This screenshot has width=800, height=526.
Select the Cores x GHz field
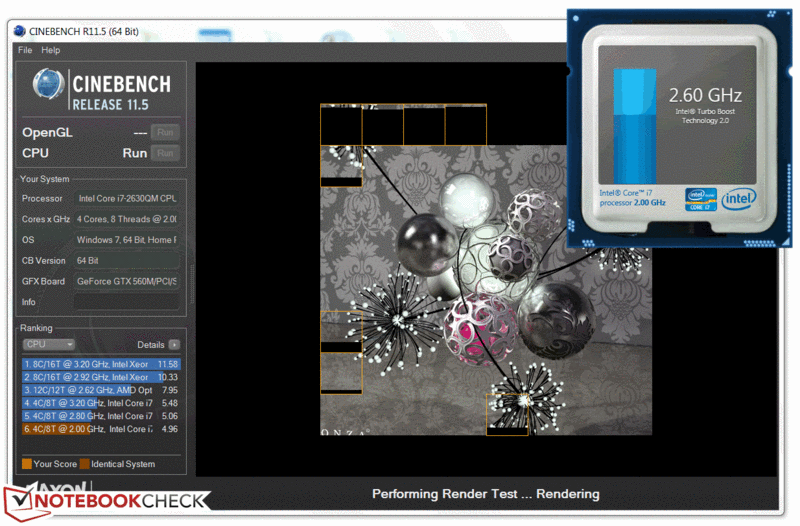point(127,219)
